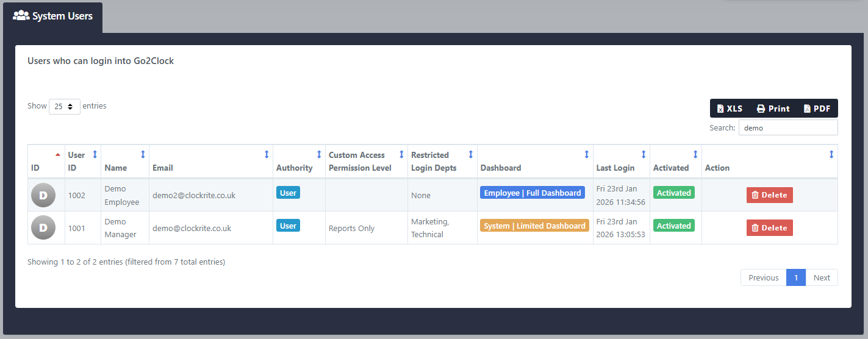Viewport: 868px width, 339px height.
Task: Sort by Authority column arrow
Action: pyautogui.click(x=319, y=155)
